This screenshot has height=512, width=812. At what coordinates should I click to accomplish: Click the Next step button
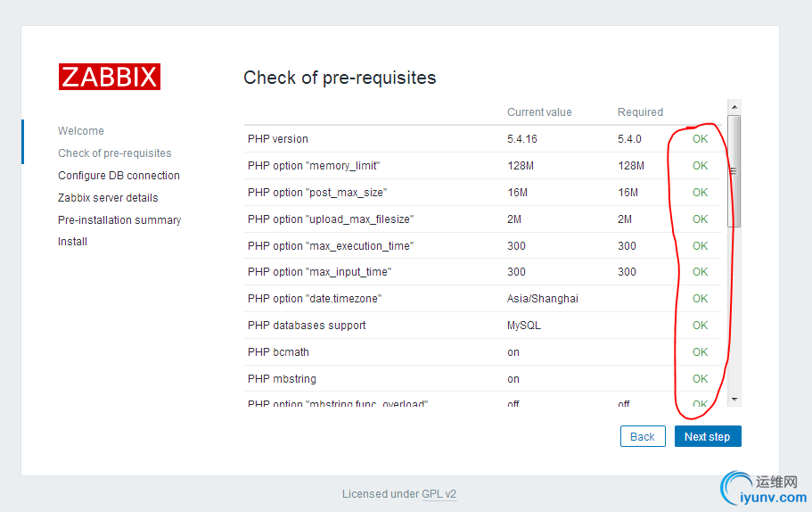(x=707, y=436)
